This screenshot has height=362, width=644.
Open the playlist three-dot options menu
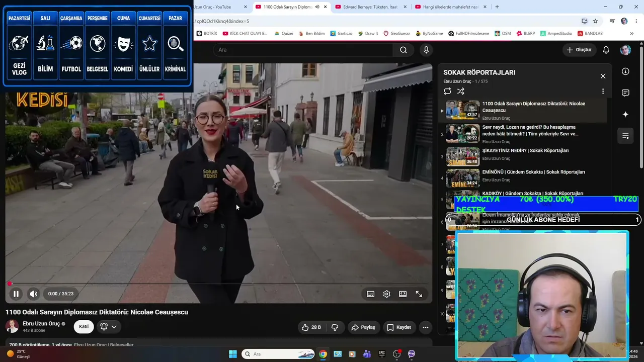(x=603, y=92)
